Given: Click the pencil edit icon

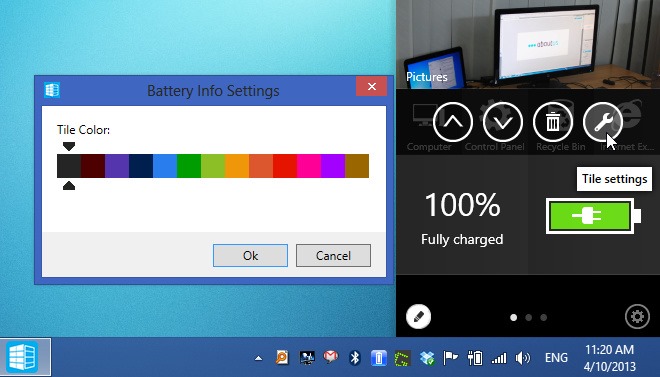Looking at the screenshot, I should [418, 316].
